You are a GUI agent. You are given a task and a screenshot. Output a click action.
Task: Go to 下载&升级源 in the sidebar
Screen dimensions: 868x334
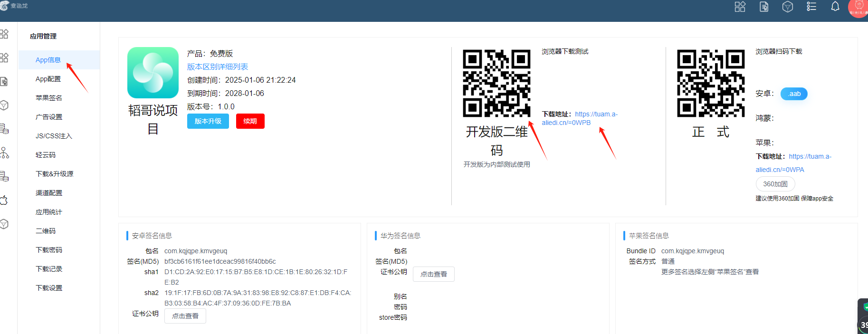coord(55,174)
